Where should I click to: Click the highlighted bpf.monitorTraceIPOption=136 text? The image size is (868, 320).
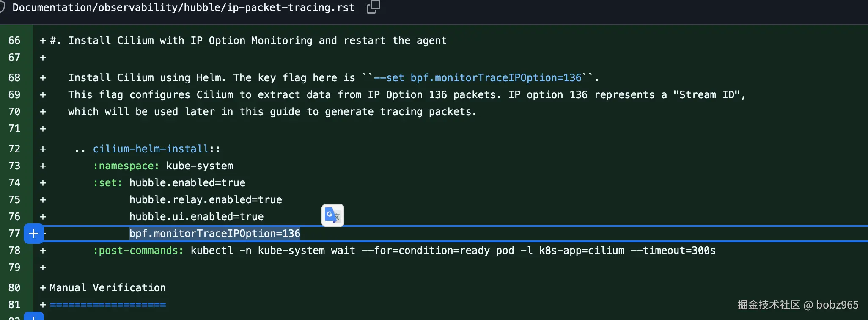215,234
